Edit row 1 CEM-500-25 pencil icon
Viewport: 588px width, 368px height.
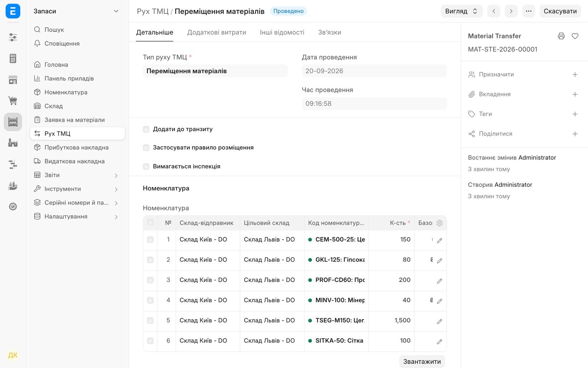[440, 241]
